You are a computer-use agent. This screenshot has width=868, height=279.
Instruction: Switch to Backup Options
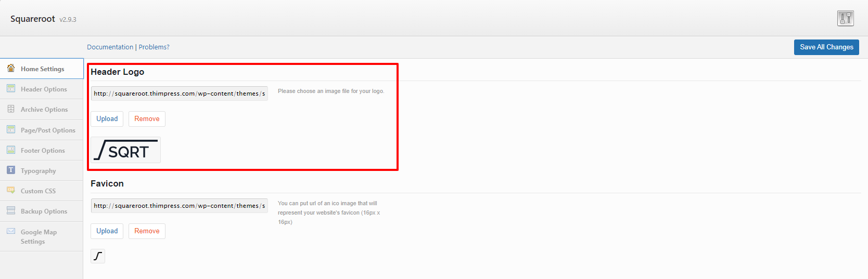(42, 211)
